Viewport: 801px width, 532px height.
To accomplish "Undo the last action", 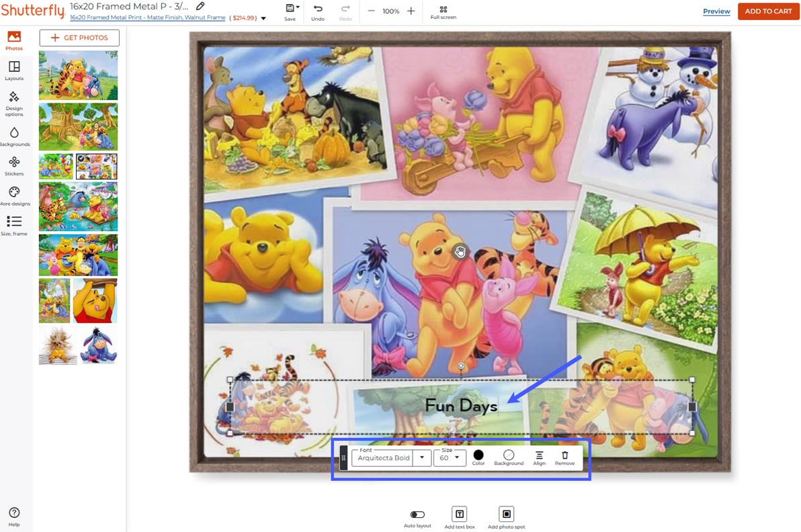I will (x=318, y=11).
